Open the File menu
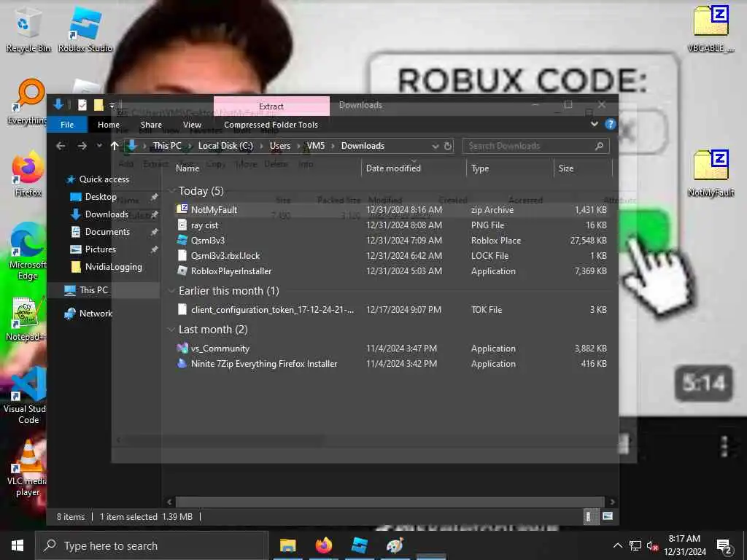 click(x=67, y=124)
